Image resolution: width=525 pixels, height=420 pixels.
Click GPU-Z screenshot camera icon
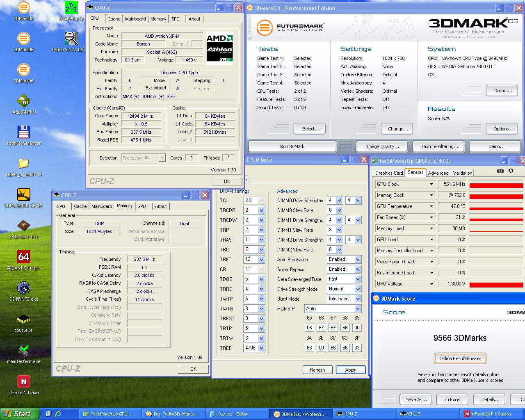click(x=500, y=171)
